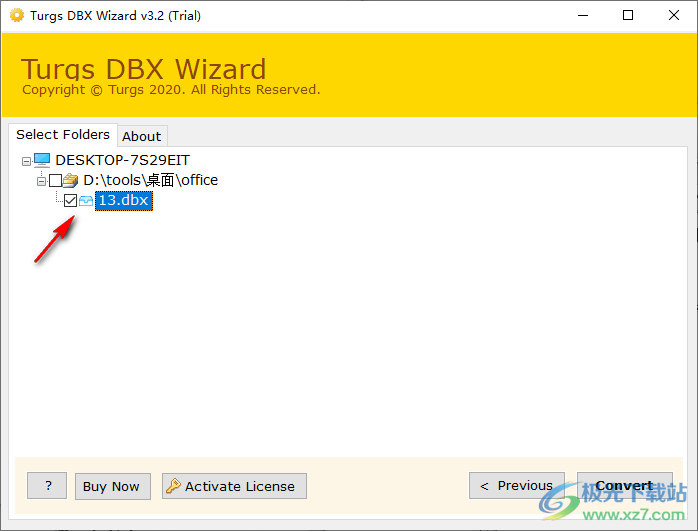Collapse the D:\tools\桌面\office folder node
This screenshot has height=531, width=698.
(41, 181)
